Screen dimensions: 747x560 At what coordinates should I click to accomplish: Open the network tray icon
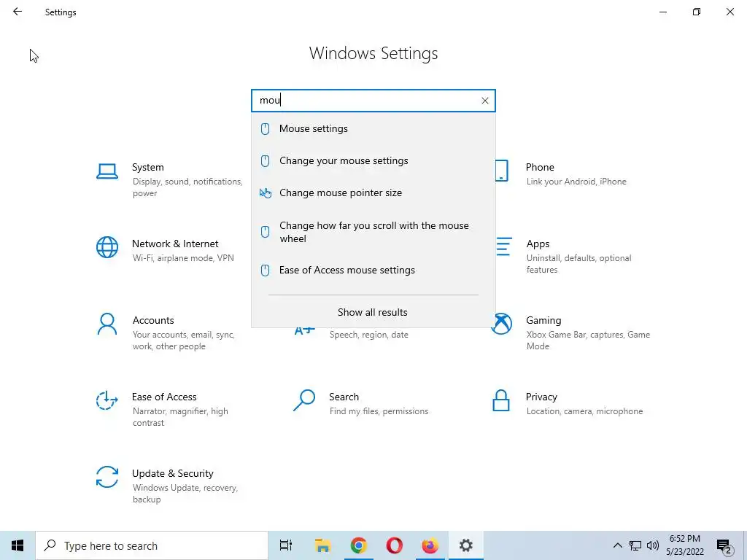635,545
